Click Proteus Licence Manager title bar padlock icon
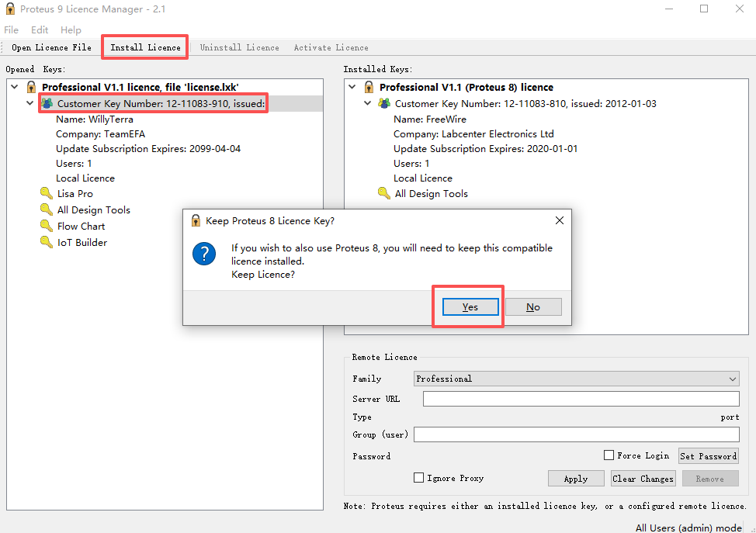Viewport: 756px width, 533px height. [10, 9]
